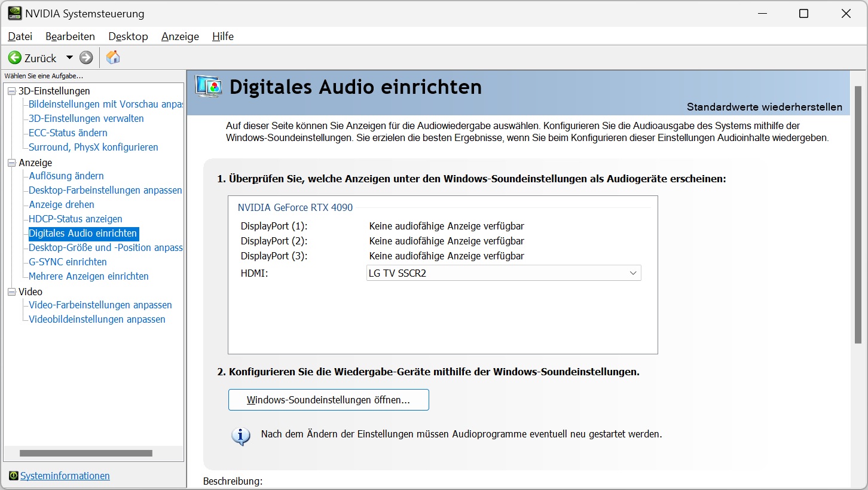The width and height of the screenshot is (868, 490).
Task: Select Video-Farbeinstellungen anpassen
Action: [x=100, y=305]
